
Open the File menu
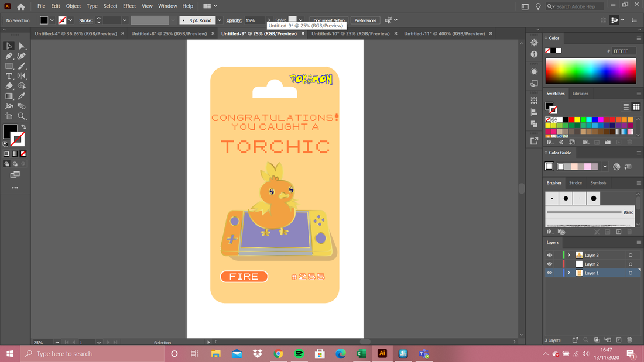[41, 6]
